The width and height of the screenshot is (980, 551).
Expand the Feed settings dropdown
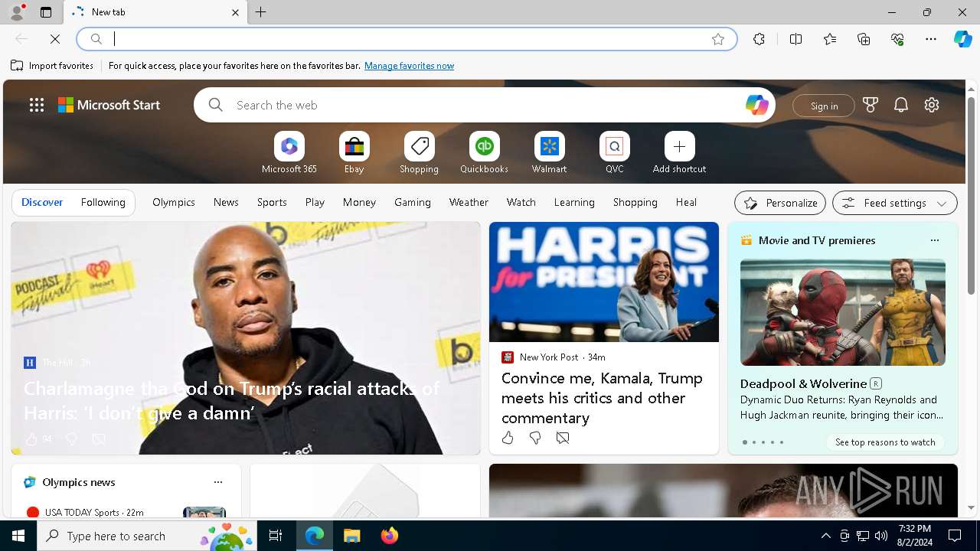[x=895, y=203]
